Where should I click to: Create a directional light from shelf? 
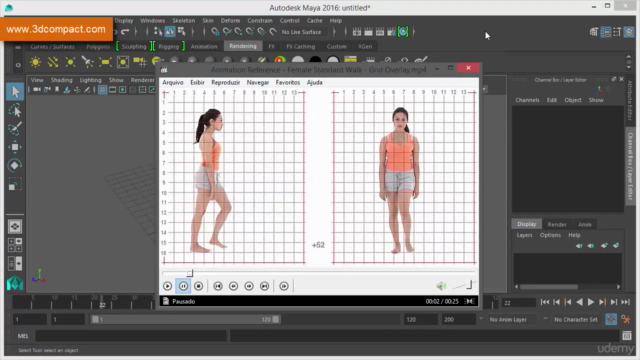tap(53, 62)
